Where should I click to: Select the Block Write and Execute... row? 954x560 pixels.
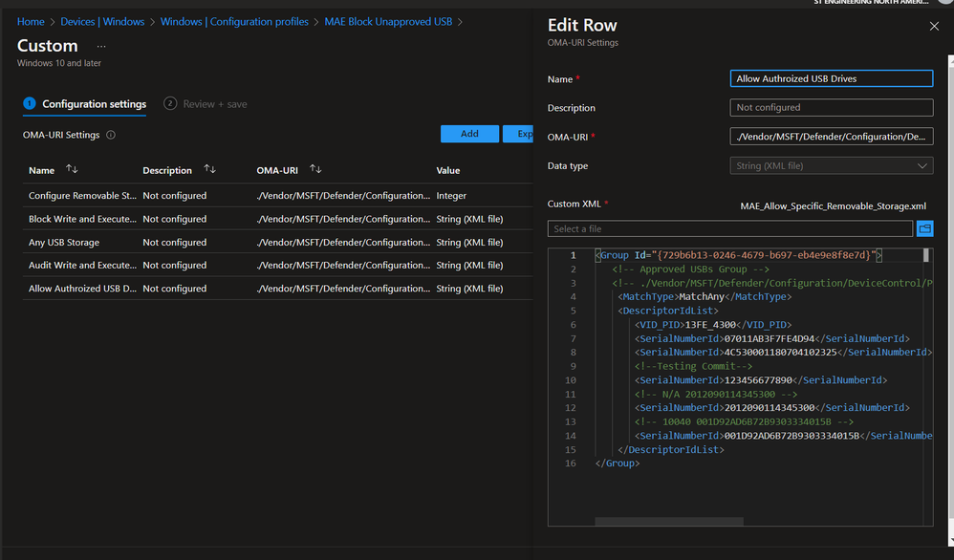click(x=277, y=219)
